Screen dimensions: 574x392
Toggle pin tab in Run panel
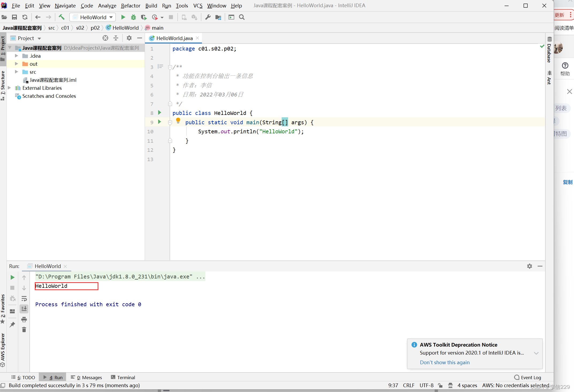click(12, 324)
